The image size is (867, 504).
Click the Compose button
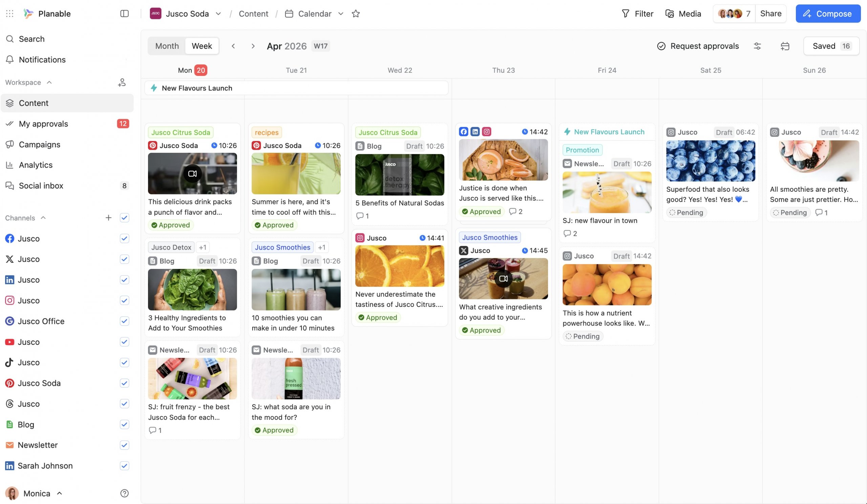click(828, 14)
